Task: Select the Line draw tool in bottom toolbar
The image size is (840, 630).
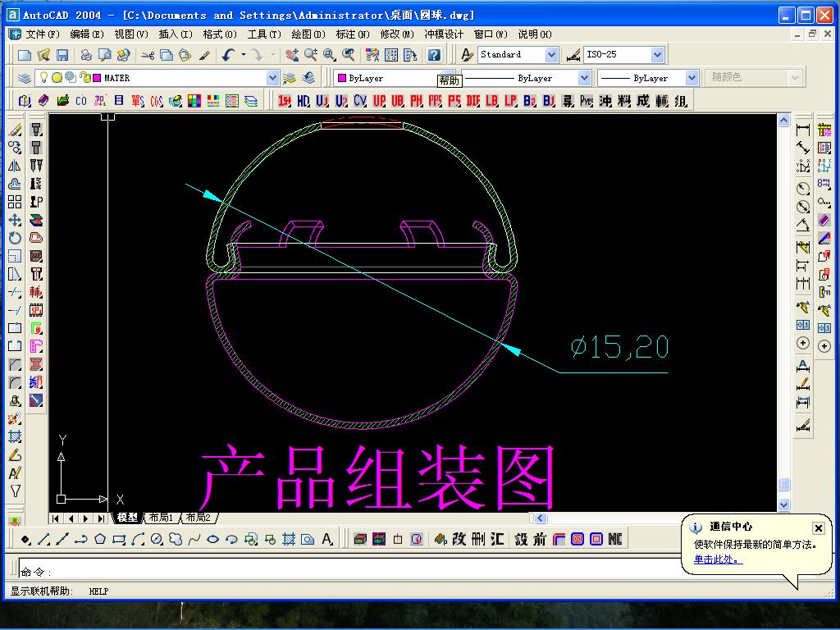Action: pyautogui.click(x=44, y=540)
